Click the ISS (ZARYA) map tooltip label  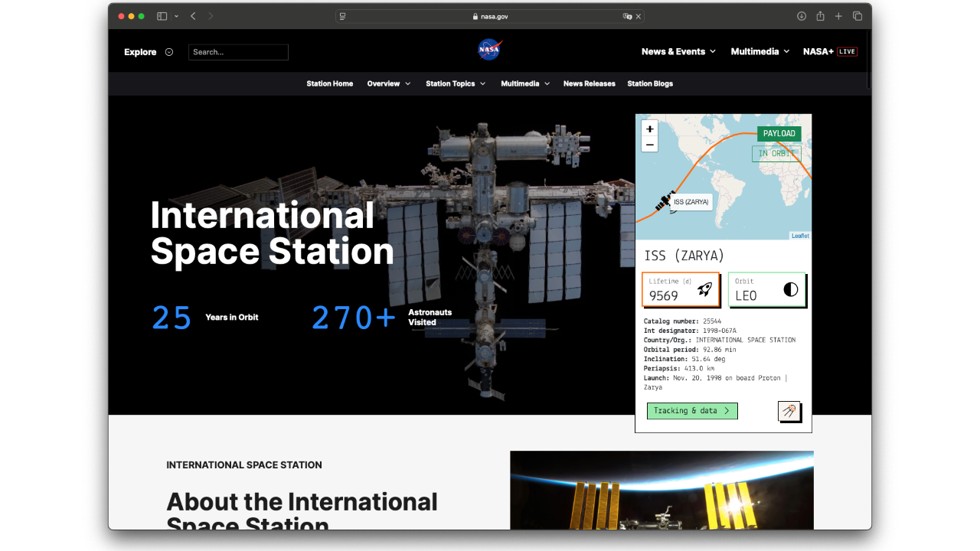pyautogui.click(x=691, y=202)
